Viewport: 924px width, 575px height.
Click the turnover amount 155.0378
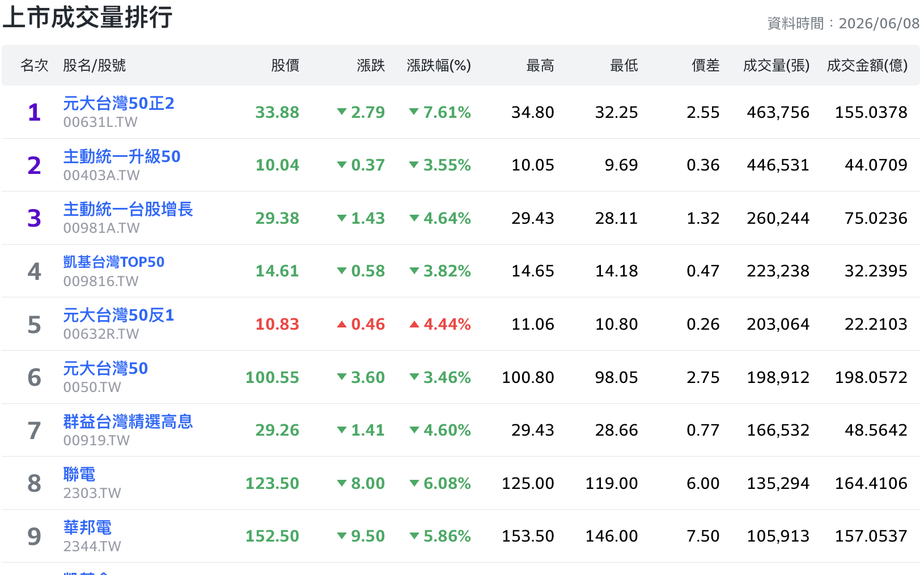[871, 112]
